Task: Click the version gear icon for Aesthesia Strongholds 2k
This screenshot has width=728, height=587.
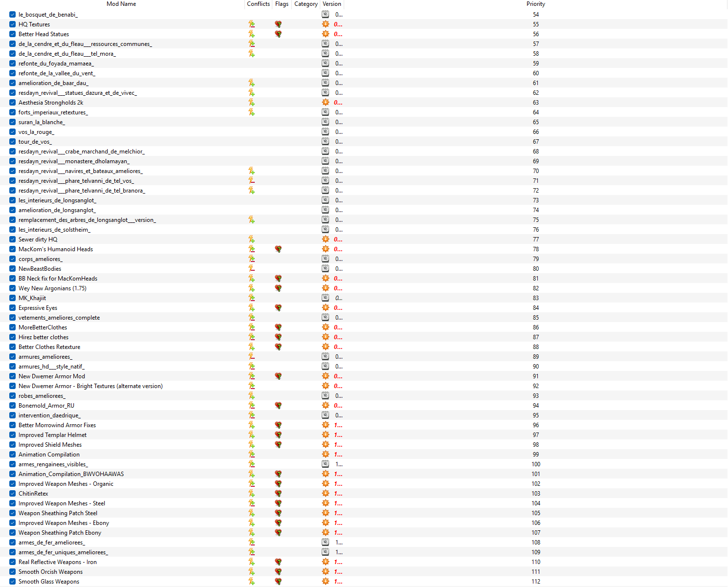Action: coord(326,102)
